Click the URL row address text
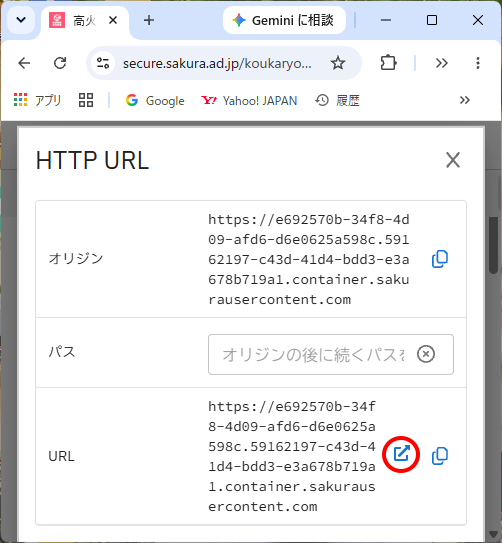Image resolution: width=502 pixels, height=543 pixels. click(x=292, y=456)
